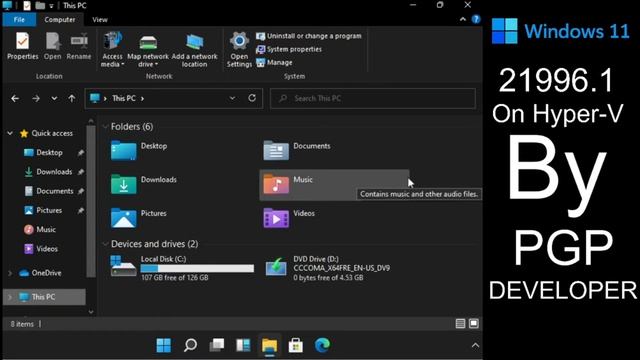The image size is (640, 360).
Task: Select Music in the sidebar
Action: [x=46, y=229]
